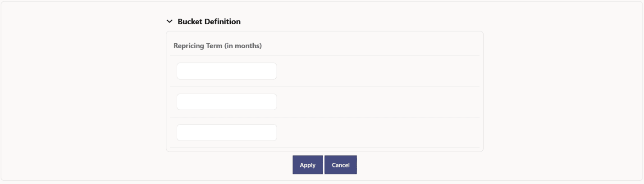
Task: Click the Cancel button
Action: [341, 165]
